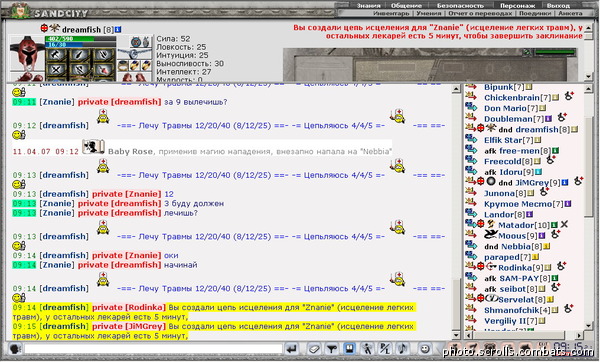600x362 pixels.
Task: Click player name Junona in the list
Action: (x=499, y=193)
